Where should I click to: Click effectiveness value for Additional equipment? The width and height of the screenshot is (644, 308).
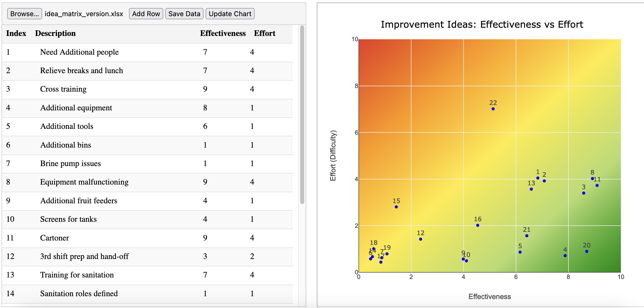205,108
